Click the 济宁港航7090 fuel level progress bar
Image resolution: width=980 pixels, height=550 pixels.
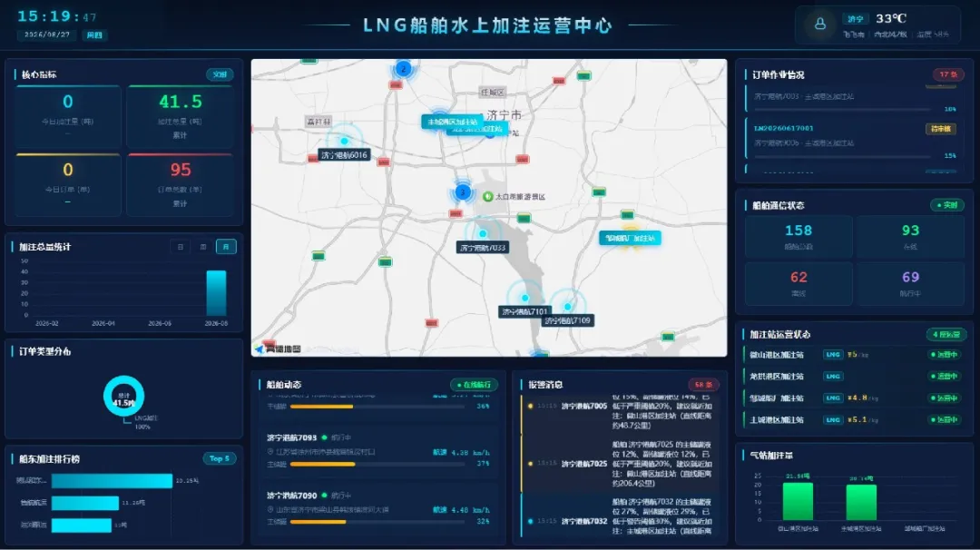[377, 521]
